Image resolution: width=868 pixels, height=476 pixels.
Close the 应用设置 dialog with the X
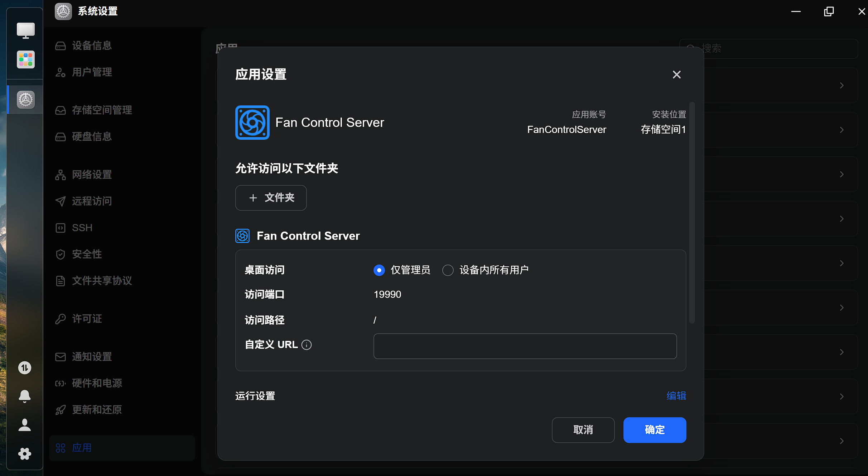point(677,75)
